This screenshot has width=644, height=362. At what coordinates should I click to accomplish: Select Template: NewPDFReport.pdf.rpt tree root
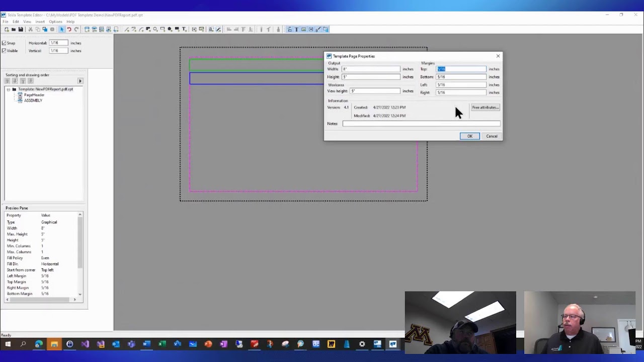[45, 89]
